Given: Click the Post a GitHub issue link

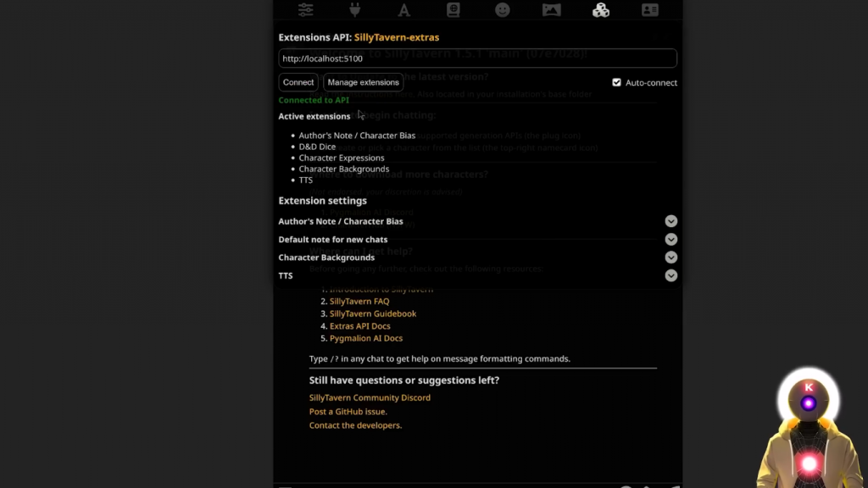Looking at the screenshot, I should tap(348, 412).
